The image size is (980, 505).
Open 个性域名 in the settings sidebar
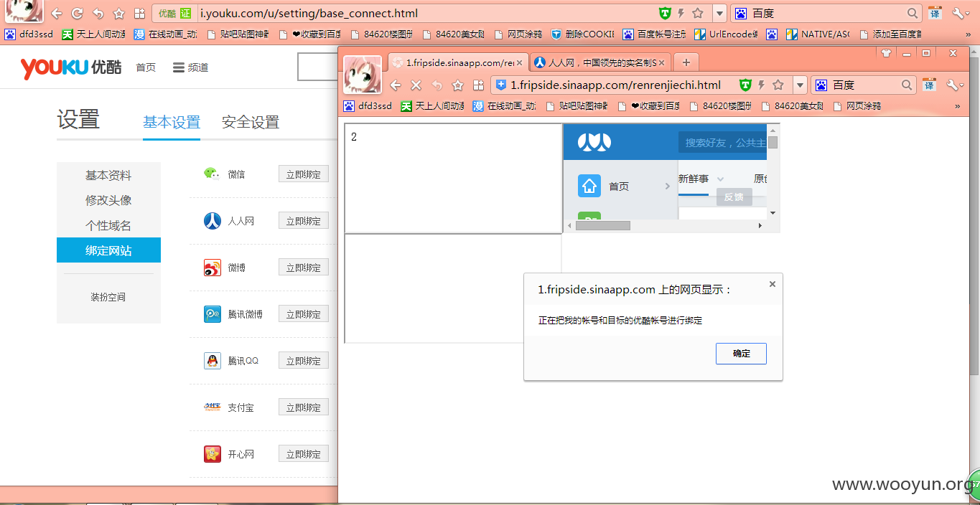(108, 225)
